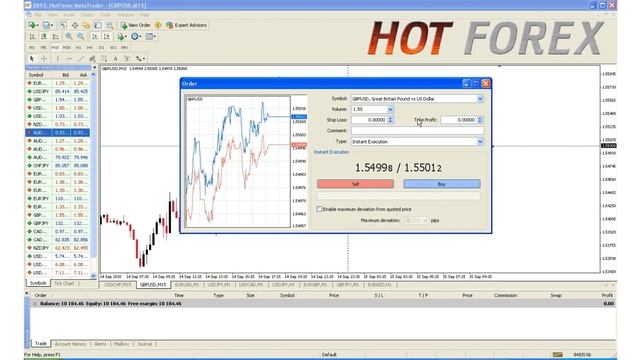
Task: Click the Order column header in Terminal
Action: click(x=41, y=295)
